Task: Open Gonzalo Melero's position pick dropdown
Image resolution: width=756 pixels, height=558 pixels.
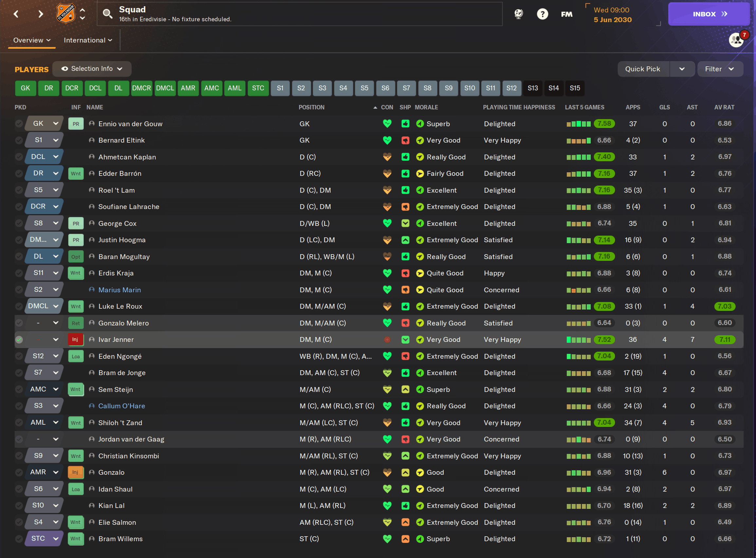Action: click(x=55, y=323)
